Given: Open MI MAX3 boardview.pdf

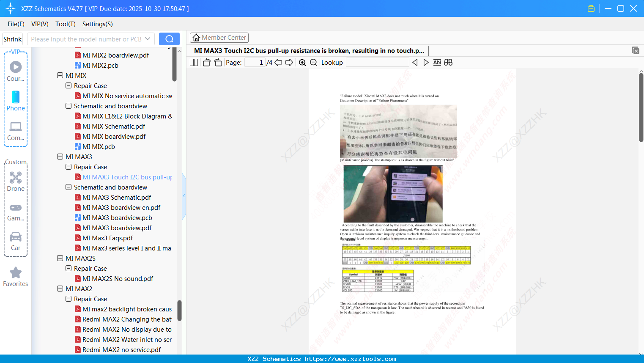Looking at the screenshot, I should (117, 228).
